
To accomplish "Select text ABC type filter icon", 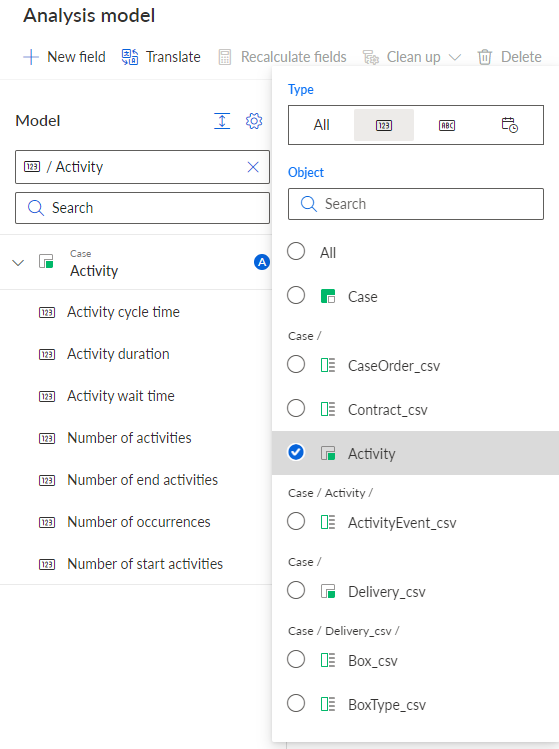I will 447,125.
